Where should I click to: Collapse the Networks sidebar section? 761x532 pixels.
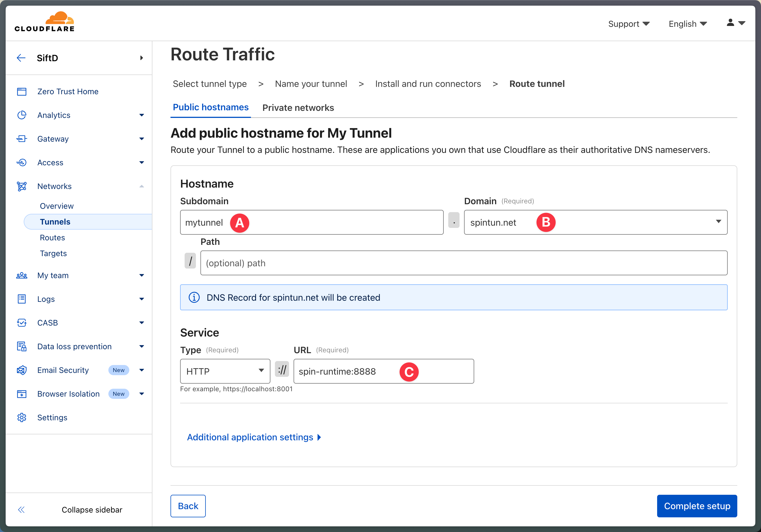tap(141, 186)
